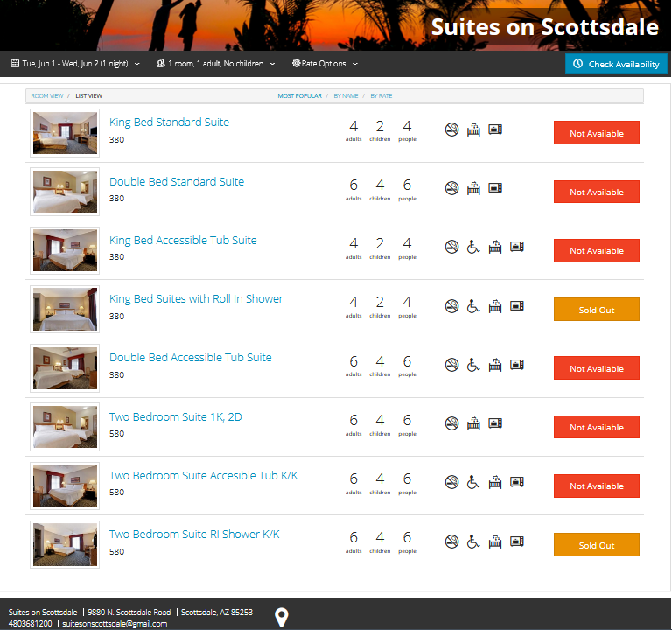Image resolution: width=672 pixels, height=630 pixels.
Task: Click crib icon in King Bed Standard Suite row
Action: coord(473,129)
